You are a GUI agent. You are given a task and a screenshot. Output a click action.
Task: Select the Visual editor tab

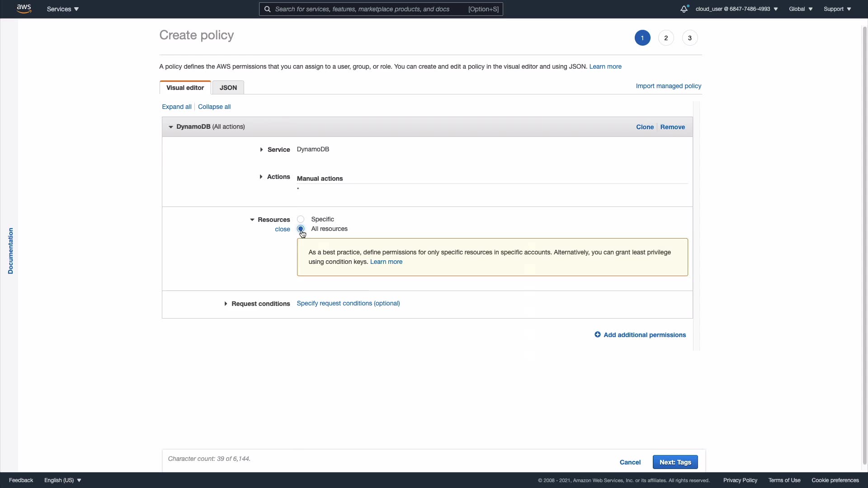coord(185,88)
